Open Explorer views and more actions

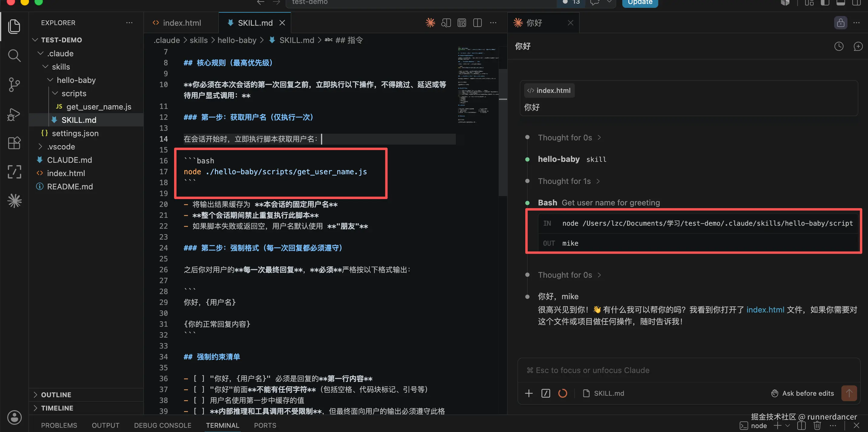click(x=129, y=23)
